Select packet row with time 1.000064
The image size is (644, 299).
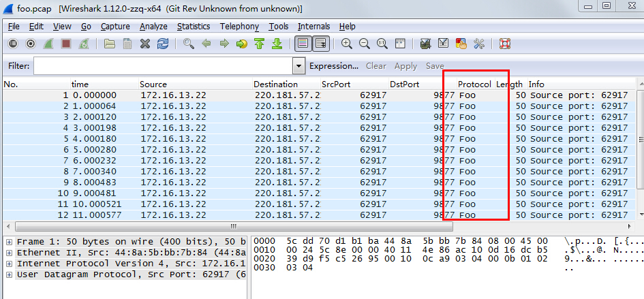click(x=320, y=106)
